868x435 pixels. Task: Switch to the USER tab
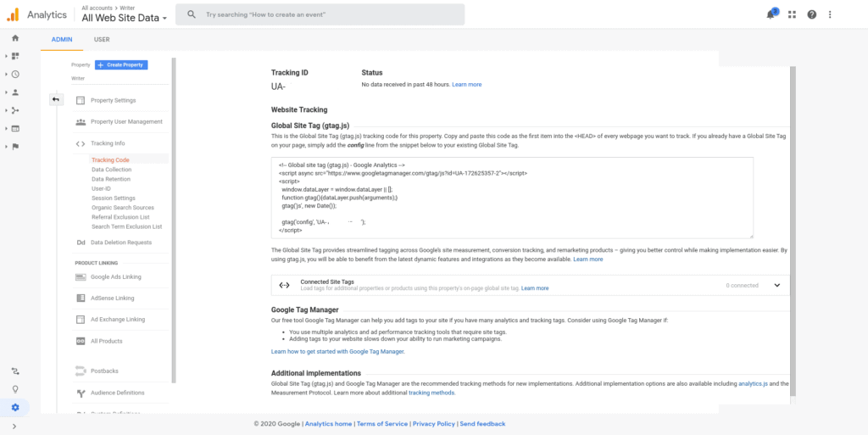pos(102,39)
